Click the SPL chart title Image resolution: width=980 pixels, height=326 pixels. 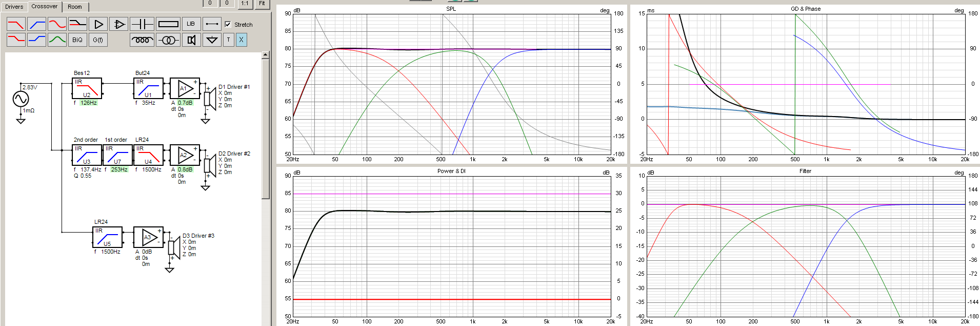(x=451, y=9)
